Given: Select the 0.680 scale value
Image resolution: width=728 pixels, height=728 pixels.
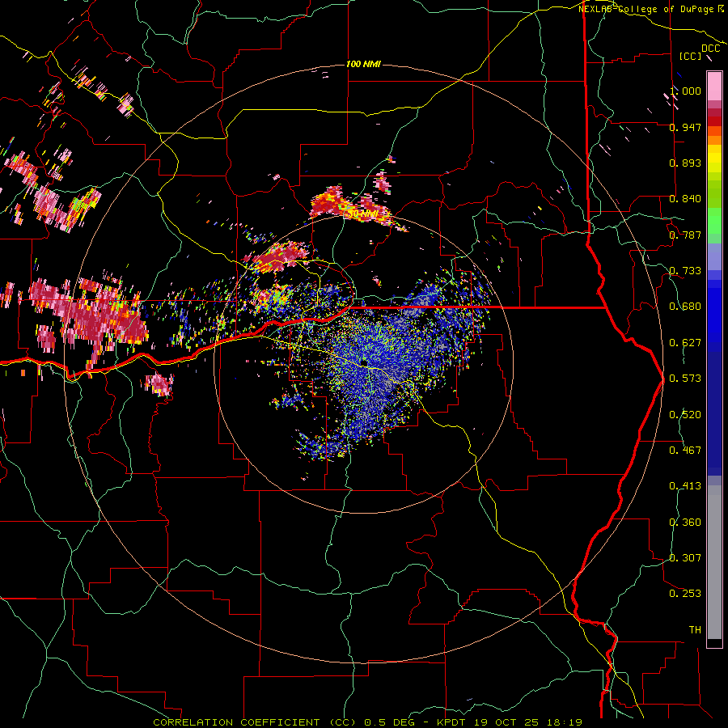Looking at the screenshot, I should coord(685,307).
